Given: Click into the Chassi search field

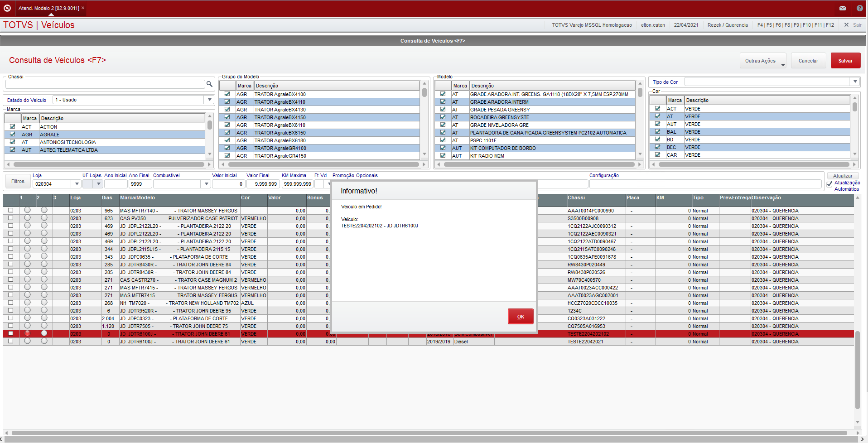Looking at the screenshot, I should 105,84.
